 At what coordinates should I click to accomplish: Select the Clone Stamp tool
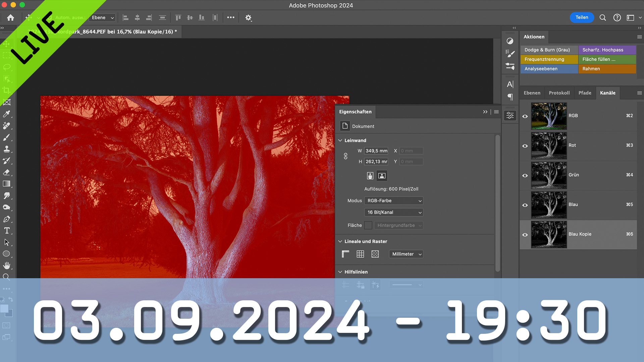coord(6,149)
